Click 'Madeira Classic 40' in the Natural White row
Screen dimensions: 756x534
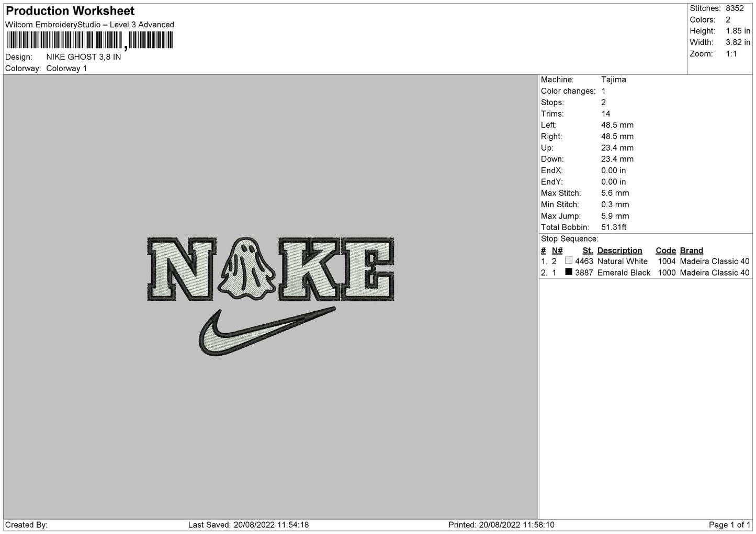click(x=715, y=262)
